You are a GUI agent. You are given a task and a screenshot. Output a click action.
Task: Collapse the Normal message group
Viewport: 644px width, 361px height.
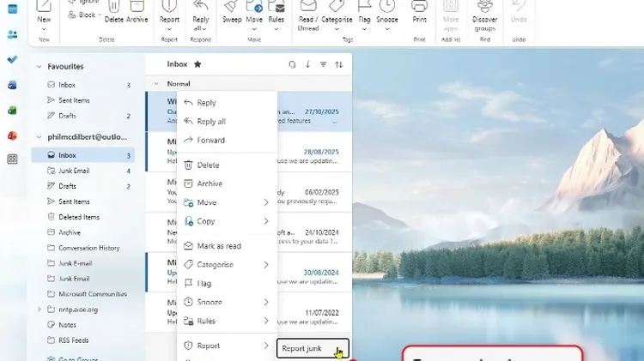tap(155, 84)
